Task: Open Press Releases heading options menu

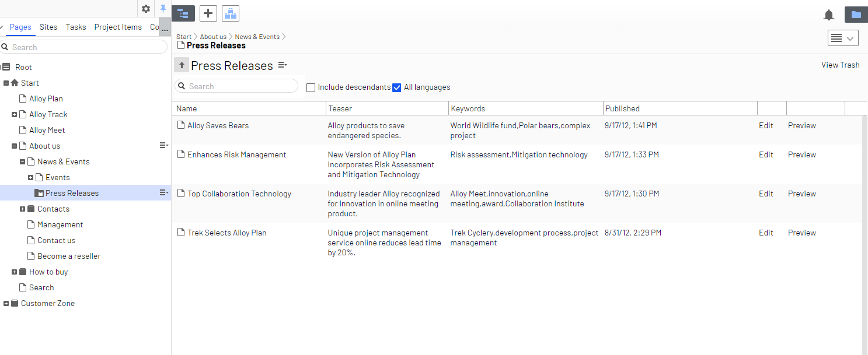Action: [283, 65]
